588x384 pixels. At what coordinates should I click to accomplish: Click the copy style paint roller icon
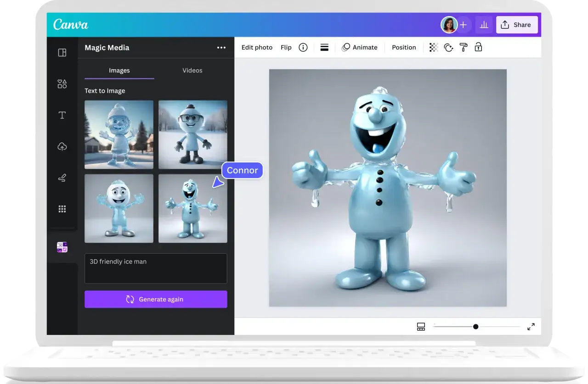464,47
